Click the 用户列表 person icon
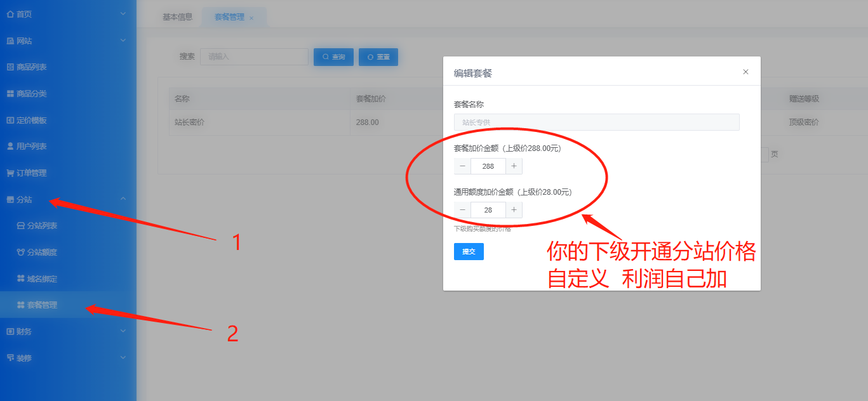Viewport: 868px width, 401px height. (x=10, y=147)
